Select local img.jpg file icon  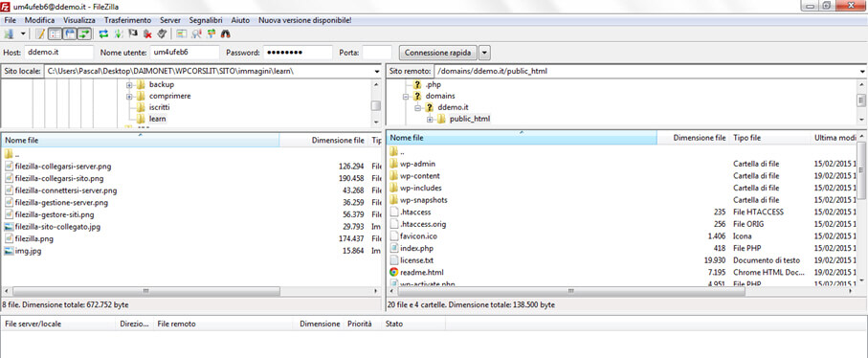(x=9, y=251)
